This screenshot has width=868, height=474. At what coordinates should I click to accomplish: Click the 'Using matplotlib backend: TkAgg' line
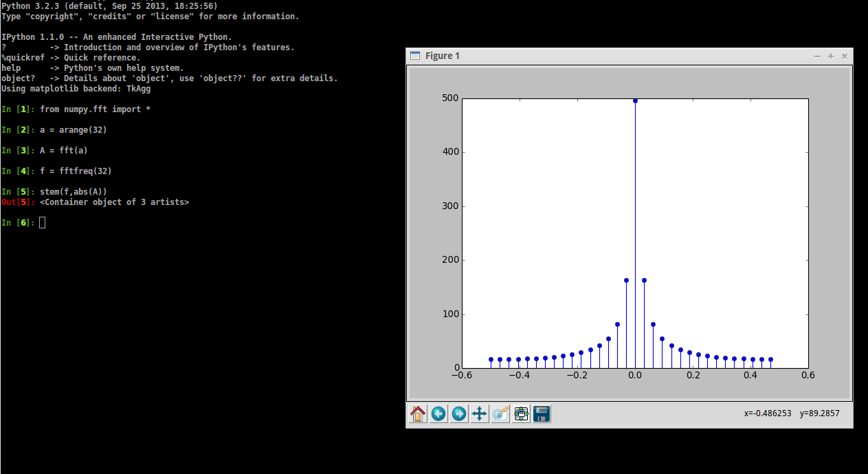click(x=76, y=89)
